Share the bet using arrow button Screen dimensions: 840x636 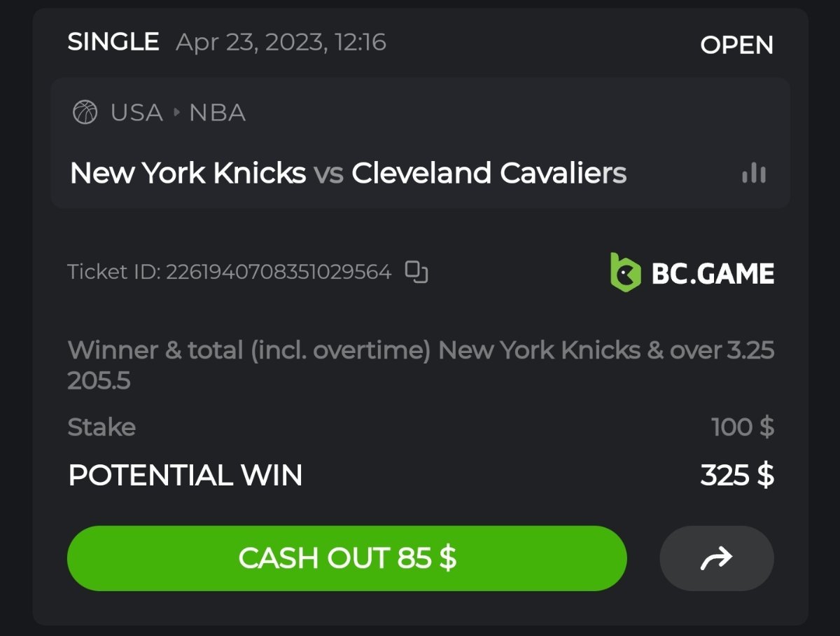[x=716, y=558]
